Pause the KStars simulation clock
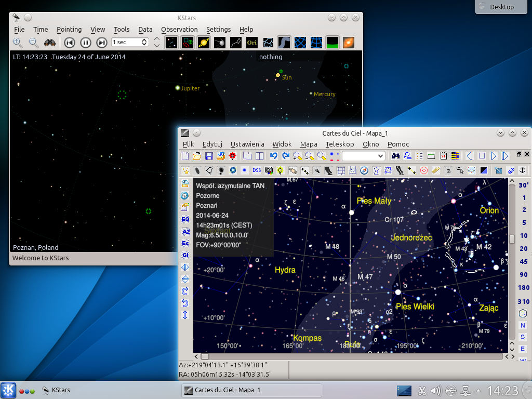This screenshot has width=532, height=399. 86,43
